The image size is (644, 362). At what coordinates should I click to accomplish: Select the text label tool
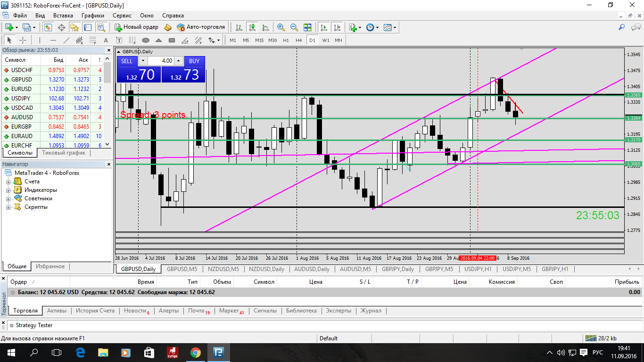(106, 40)
